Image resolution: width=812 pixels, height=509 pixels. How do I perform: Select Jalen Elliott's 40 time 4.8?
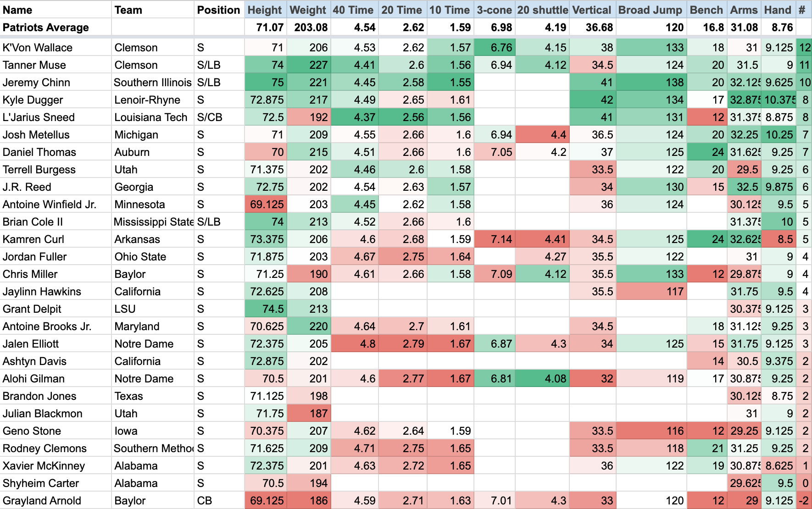tap(355, 344)
